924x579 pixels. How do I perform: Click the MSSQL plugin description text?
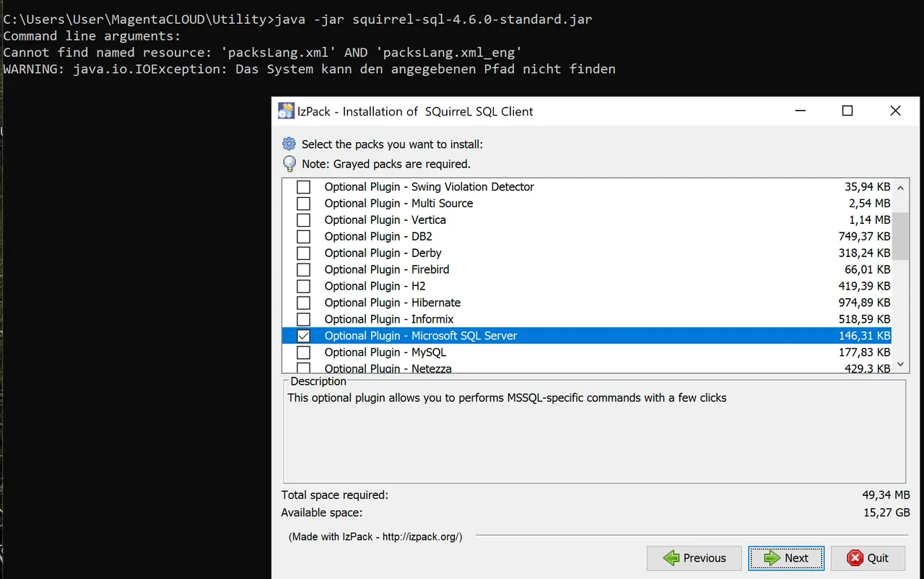(x=507, y=398)
